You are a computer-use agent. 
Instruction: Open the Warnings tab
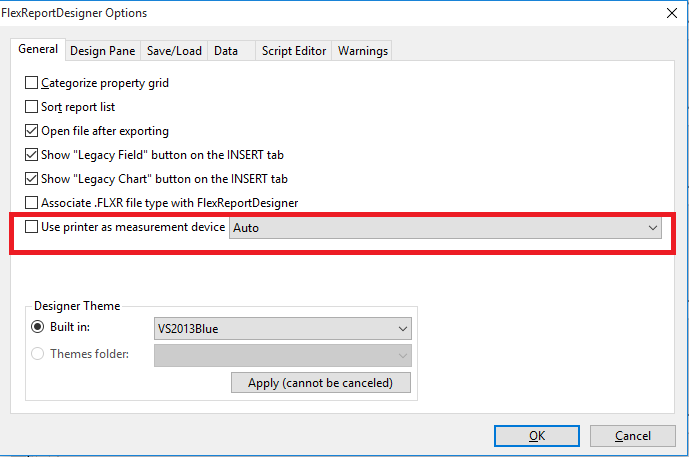(363, 51)
